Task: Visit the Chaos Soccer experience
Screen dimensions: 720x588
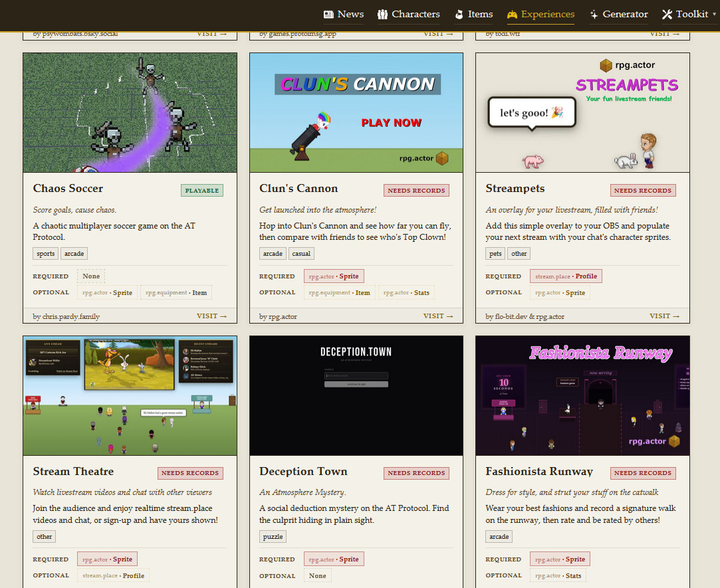Action: (211, 316)
